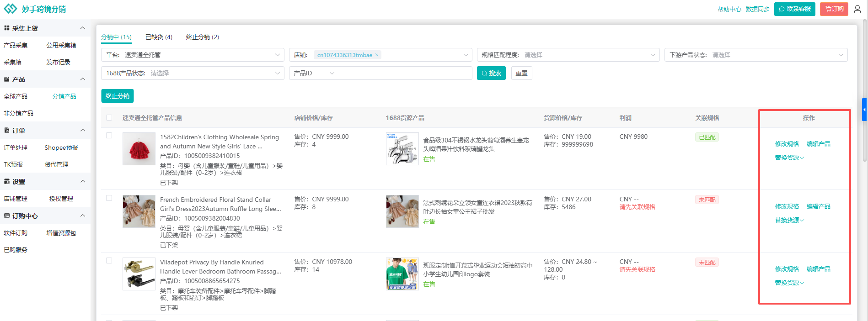Click 修改规格 for the Viladepot row
The image size is (868, 321).
pos(787,269)
